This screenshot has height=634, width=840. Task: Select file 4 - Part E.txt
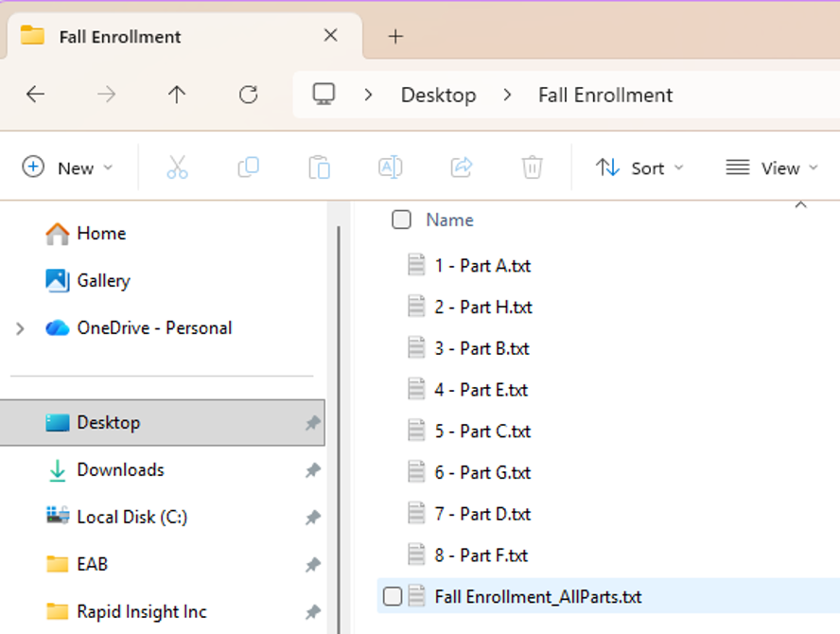coord(481,390)
